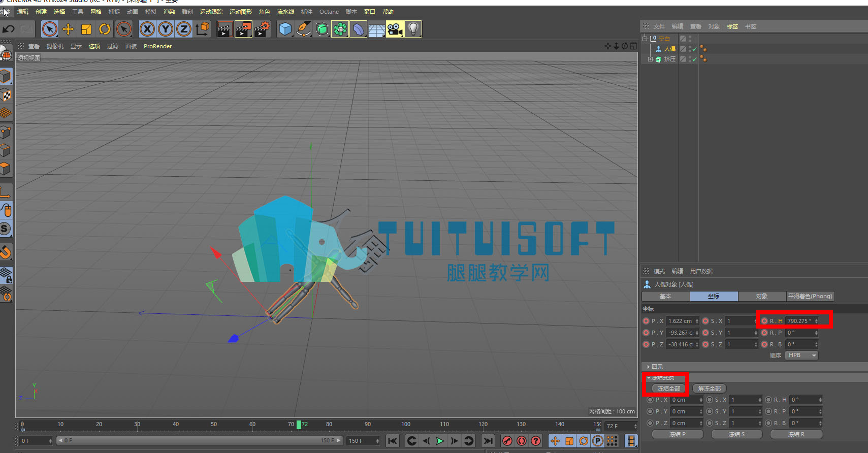Toggle the Y axis lock icon

point(166,29)
